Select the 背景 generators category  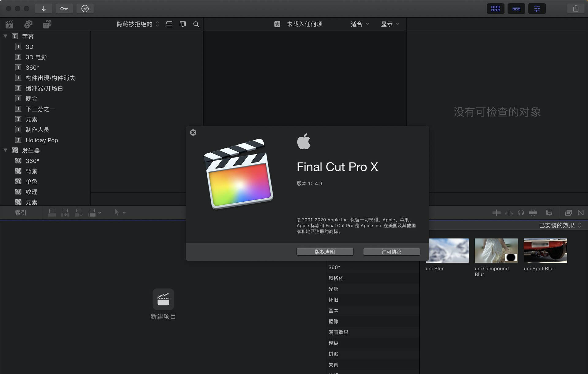[x=31, y=171]
